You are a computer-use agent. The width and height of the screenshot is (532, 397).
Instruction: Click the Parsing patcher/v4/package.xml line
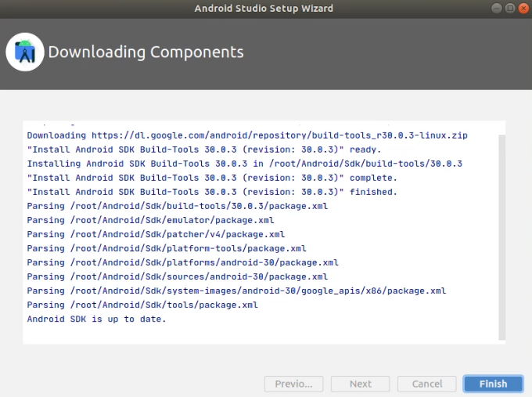(x=156, y=234)
